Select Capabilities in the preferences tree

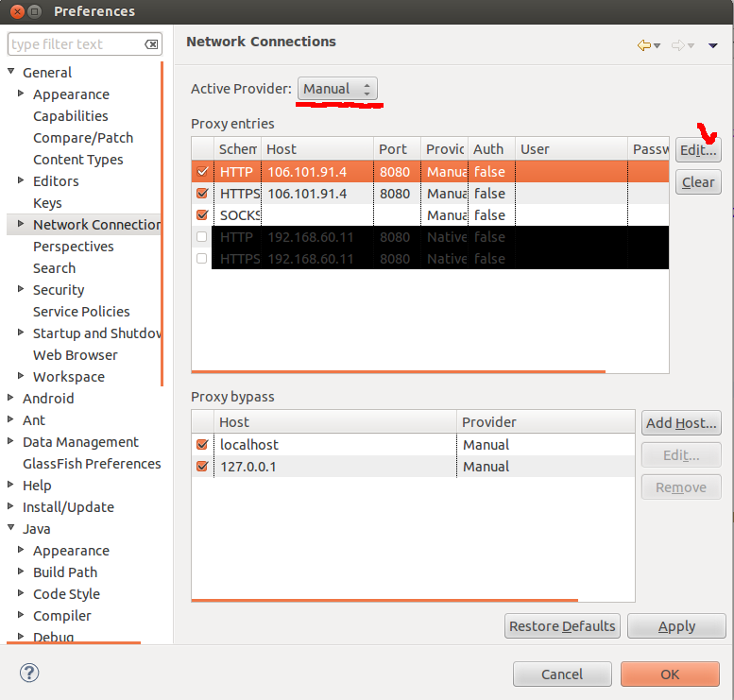pos(71,116)
